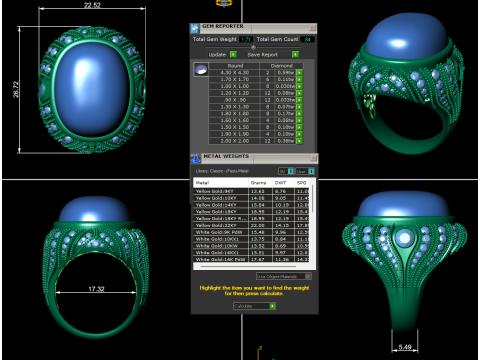Click the 17.32 inner diameter dimension label
Image resolution: width=480 pixels, height=360 pixels.
coord(96,289)
